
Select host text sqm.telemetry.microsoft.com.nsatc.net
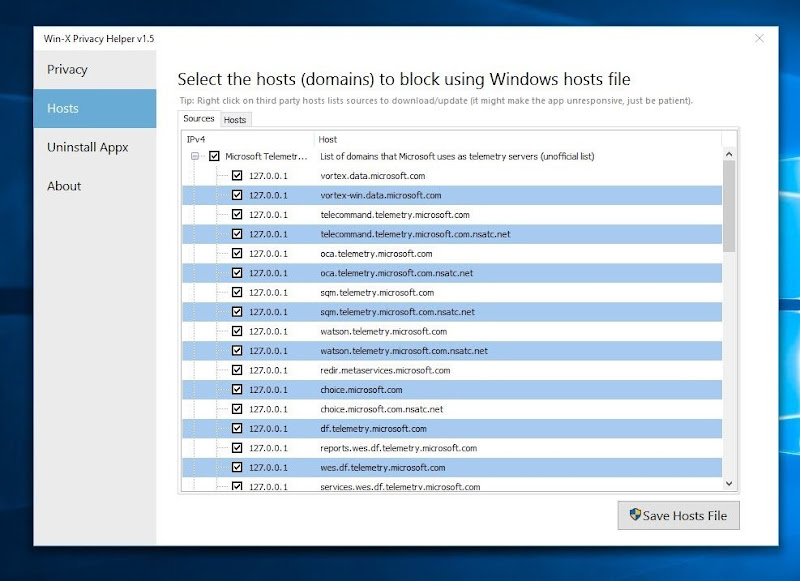click(x=397, y=312)
